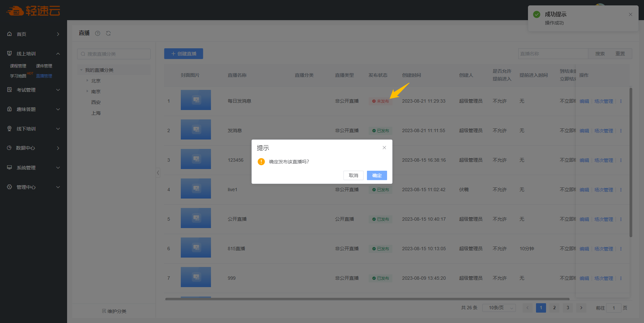Open the 10条/页 page size dropdown

pos(499,308)
